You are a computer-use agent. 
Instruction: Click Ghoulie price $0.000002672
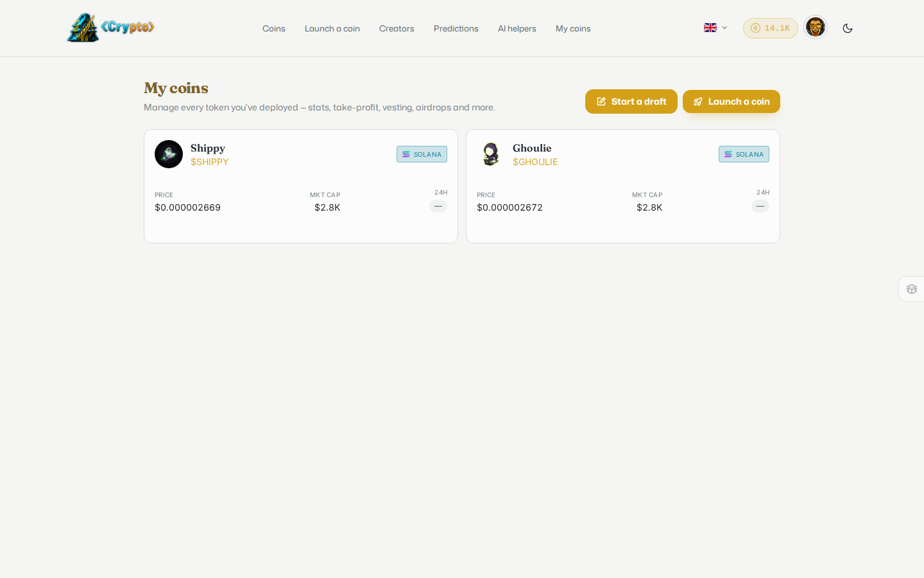[509, 207]
